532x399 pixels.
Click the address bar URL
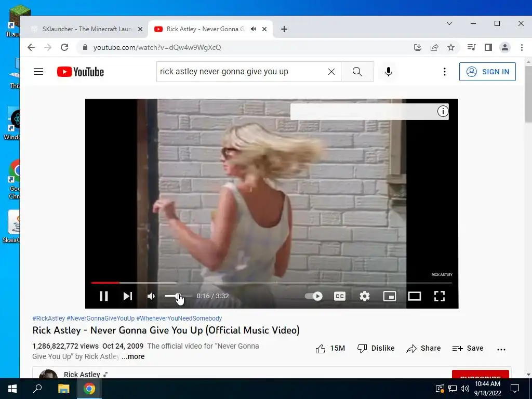[157, 47]
